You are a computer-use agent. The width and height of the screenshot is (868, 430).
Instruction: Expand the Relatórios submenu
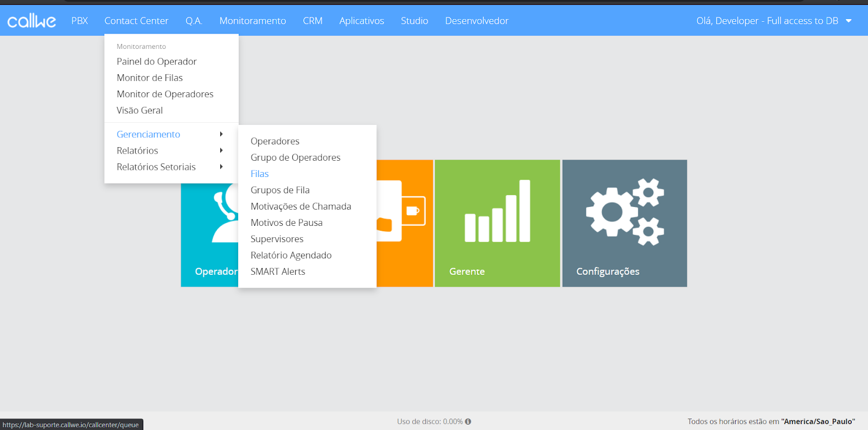[137, 150]
